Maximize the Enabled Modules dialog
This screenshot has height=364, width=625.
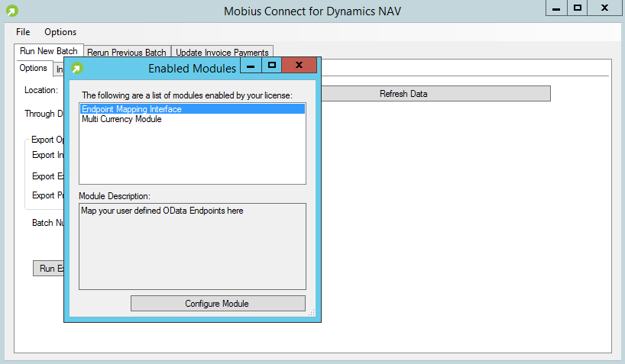pos(272,65)
